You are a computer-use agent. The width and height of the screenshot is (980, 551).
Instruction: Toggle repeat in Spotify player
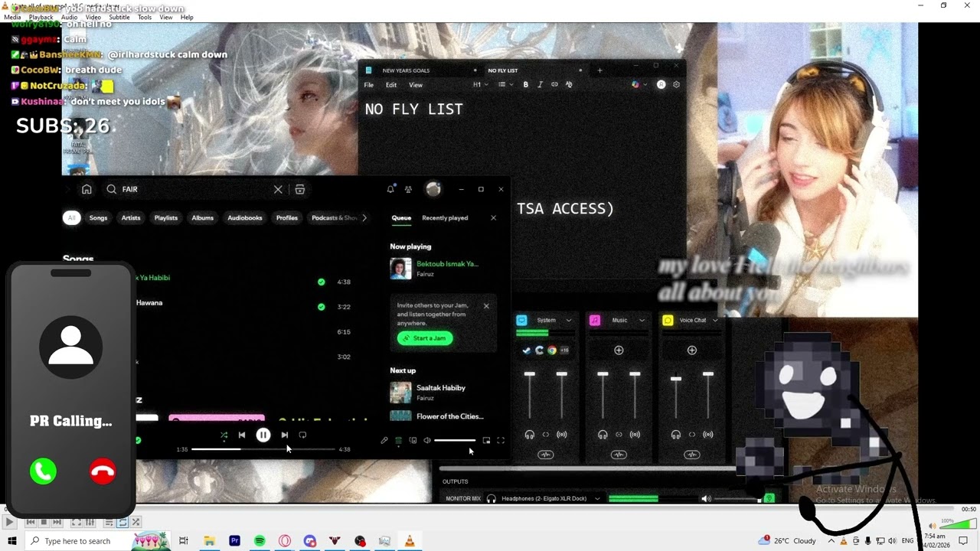pos(302,435)
